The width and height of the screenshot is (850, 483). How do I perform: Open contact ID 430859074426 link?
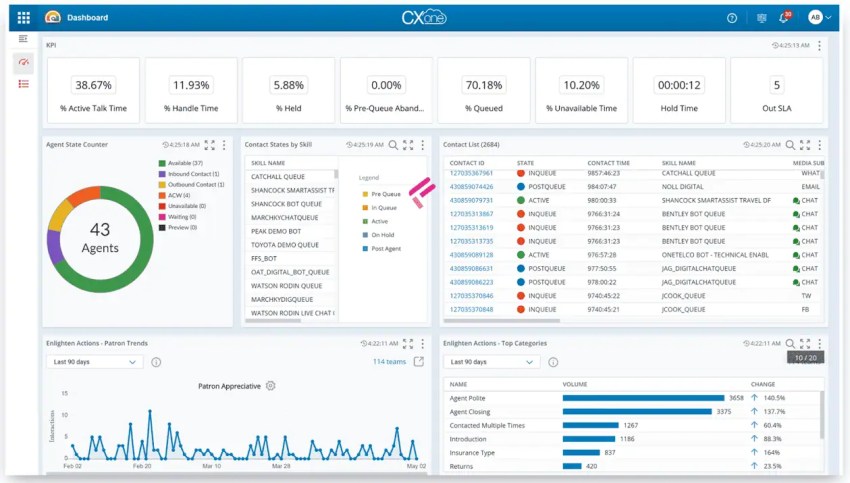469,186
